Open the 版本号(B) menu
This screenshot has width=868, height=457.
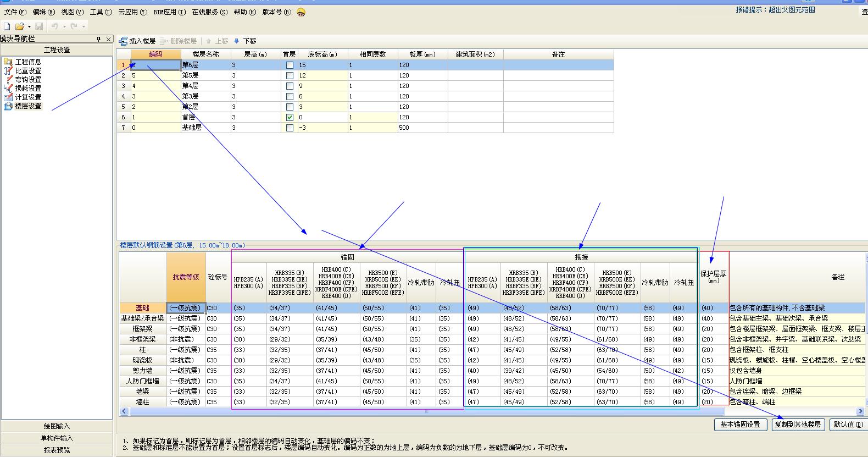(x=276, y=12)
